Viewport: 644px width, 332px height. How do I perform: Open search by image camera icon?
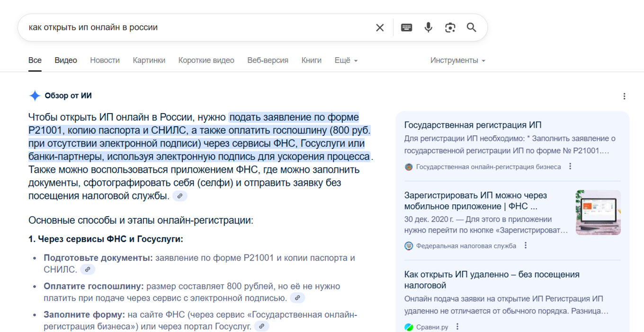(x=450, y=27)
